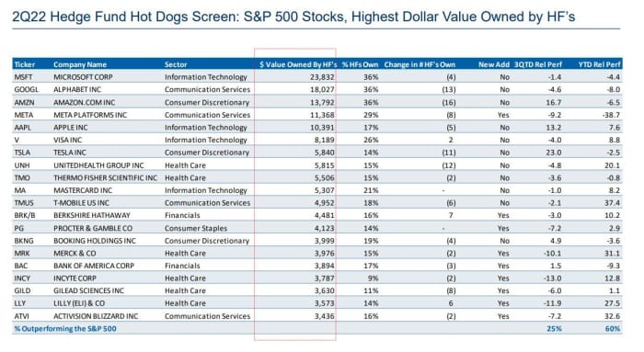Click the 3QTD Rel Perf header
The image size is (644, 352).
(537, 64)
